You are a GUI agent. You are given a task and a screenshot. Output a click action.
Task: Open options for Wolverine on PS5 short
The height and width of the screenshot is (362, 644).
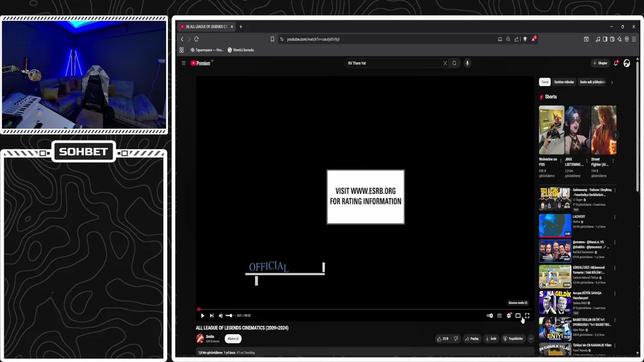[x=560, y=161]
